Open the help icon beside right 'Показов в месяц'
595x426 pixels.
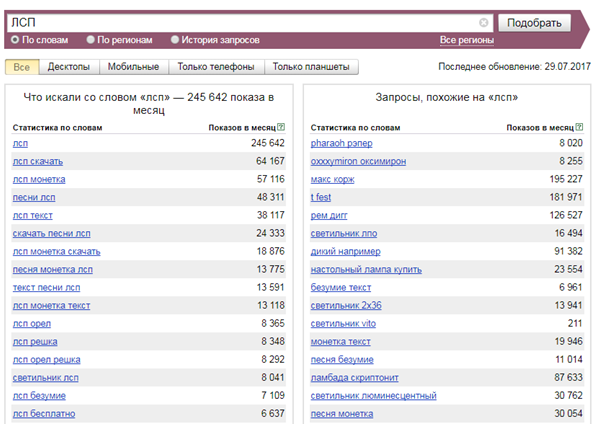point(579,127)
